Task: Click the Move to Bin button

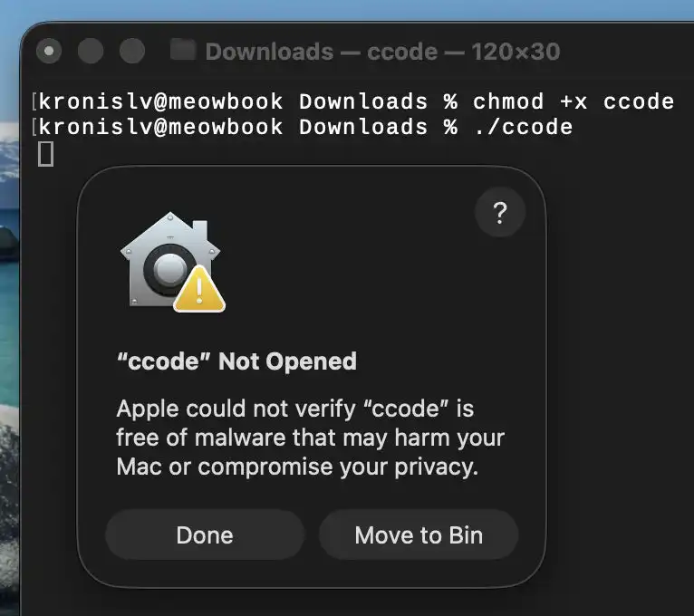Action: coord(419,534)
